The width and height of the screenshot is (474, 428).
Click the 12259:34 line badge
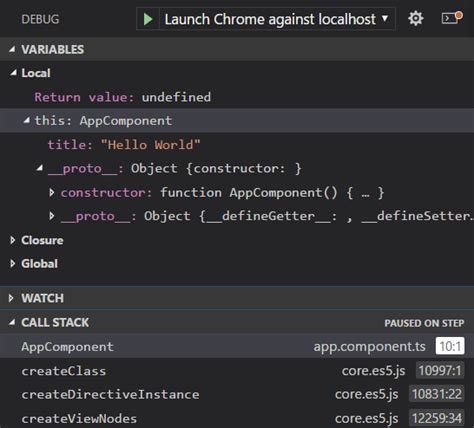(x=436, y=418)
